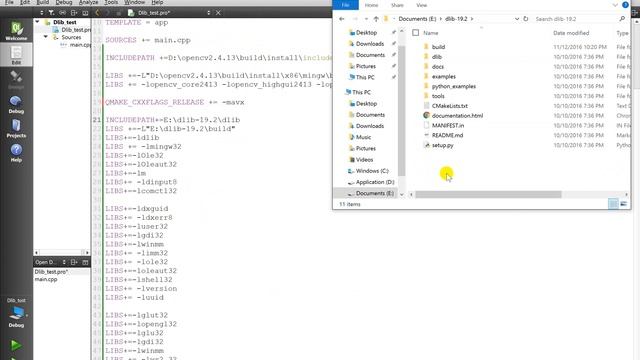Sort files by Name column header
Image resolution: width=640 pixels, height=360 pixels.
pos(431,33)
